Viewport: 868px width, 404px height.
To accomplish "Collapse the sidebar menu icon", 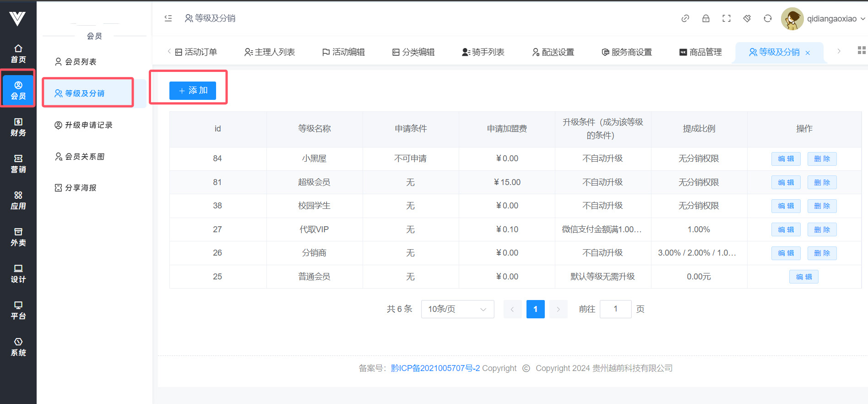I will 168,18.
